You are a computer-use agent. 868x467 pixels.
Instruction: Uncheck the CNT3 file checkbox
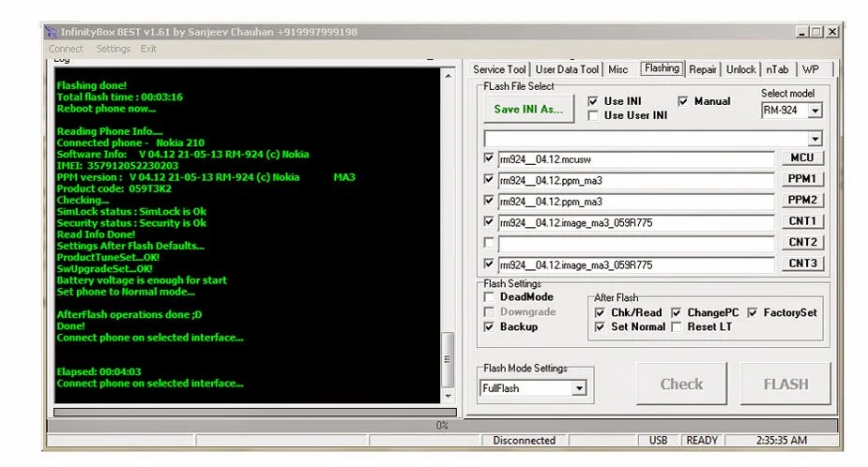tap(489, 264)
